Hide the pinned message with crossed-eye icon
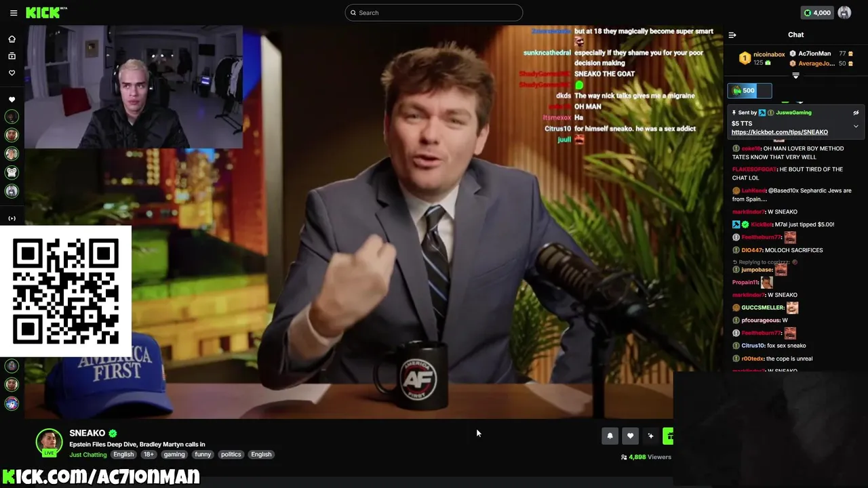This screenshot has height=488, width=868. pyautogui.click(x=856, y=113)
